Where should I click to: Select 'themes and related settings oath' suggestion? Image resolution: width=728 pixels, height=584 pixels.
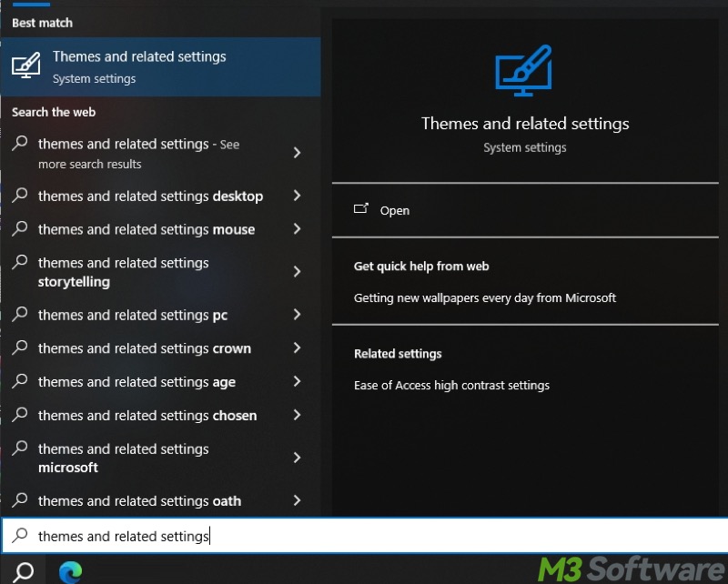(161, 500)
